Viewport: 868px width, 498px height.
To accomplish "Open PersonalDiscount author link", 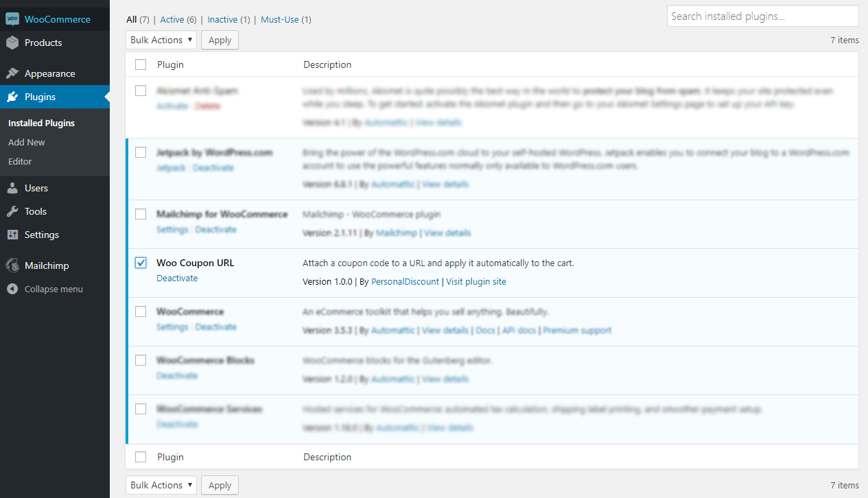I will pyautogui.click(x=405, y=282).
